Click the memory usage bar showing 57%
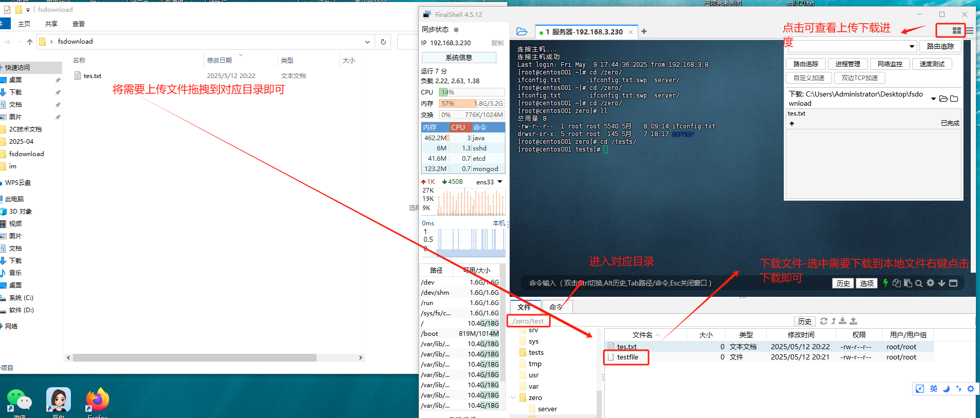 [472, 104]
